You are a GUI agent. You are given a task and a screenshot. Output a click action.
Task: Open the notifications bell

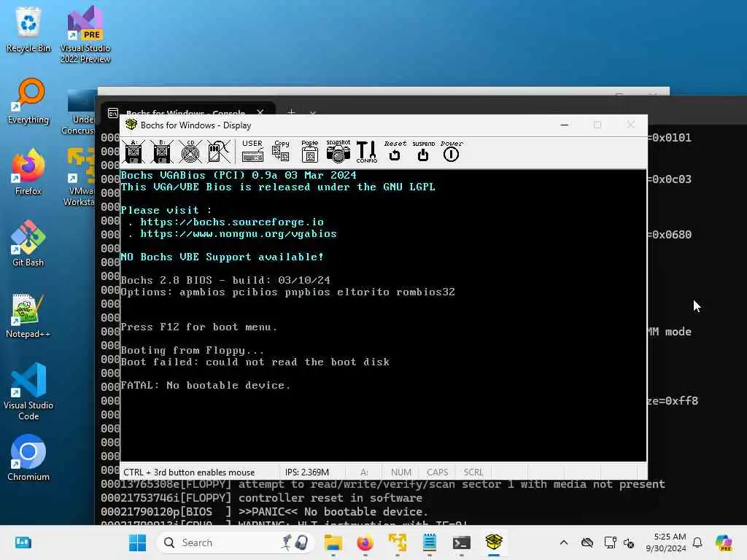(x=697, y=542)
